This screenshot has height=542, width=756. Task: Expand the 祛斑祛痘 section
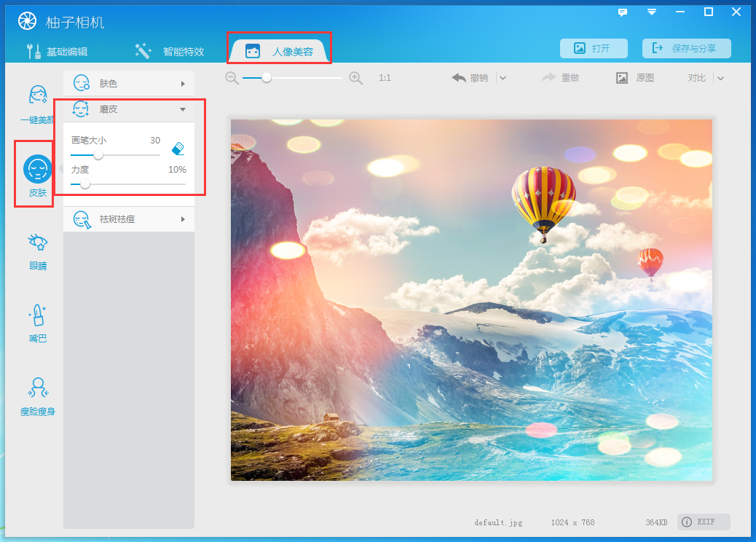(129, 219)
